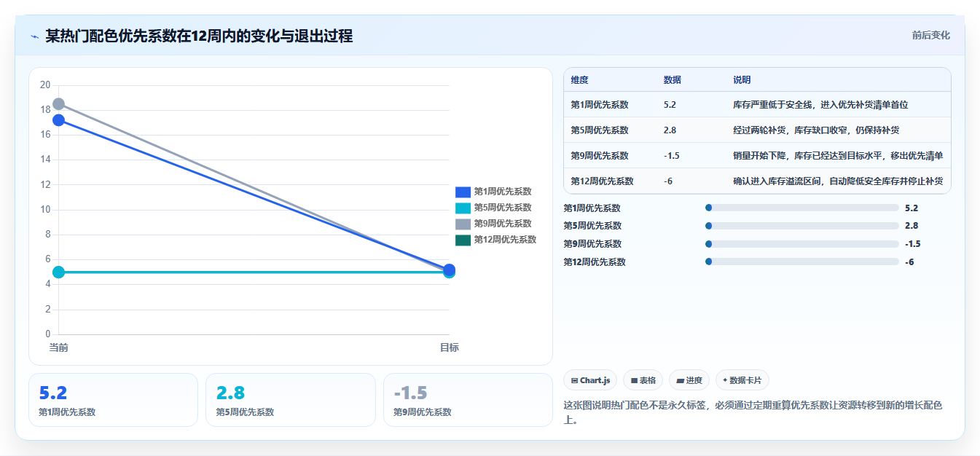Click table value -6
This screenshot has width=980, height=456.
point(668,181)
